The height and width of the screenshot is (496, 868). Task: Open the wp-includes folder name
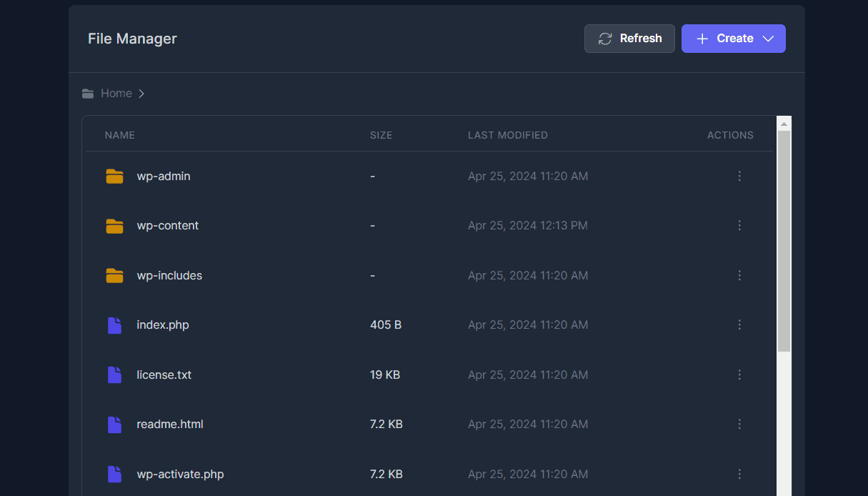[x=169, y=275]
